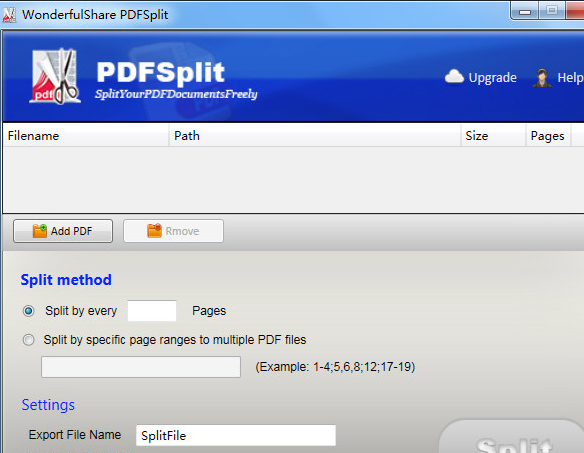Click the Size column header

[x=493, y=136]
